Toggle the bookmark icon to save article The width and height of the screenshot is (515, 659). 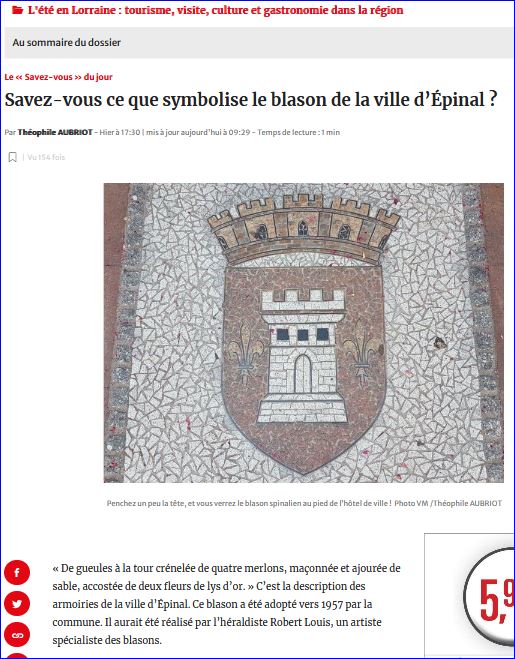(13, 158)
